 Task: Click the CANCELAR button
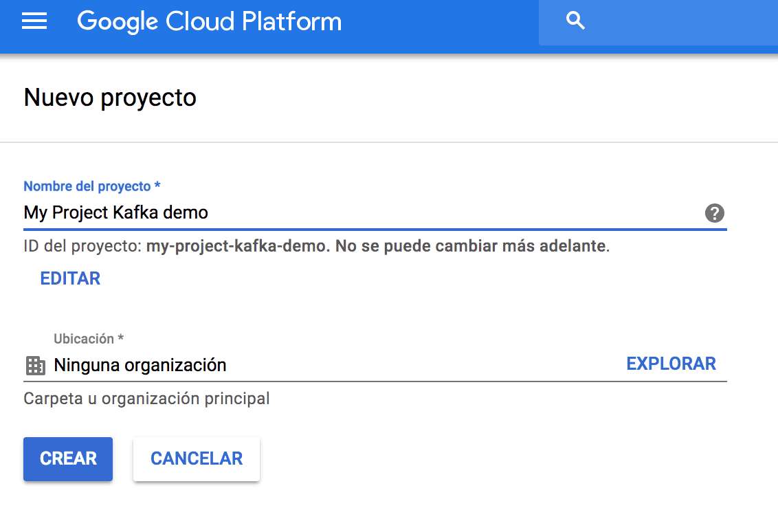coord(197,459)
